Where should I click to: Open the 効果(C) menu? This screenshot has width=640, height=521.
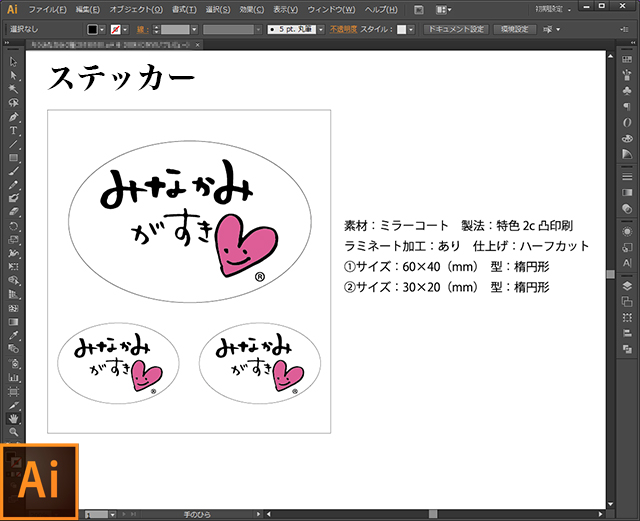click(252, 9)
